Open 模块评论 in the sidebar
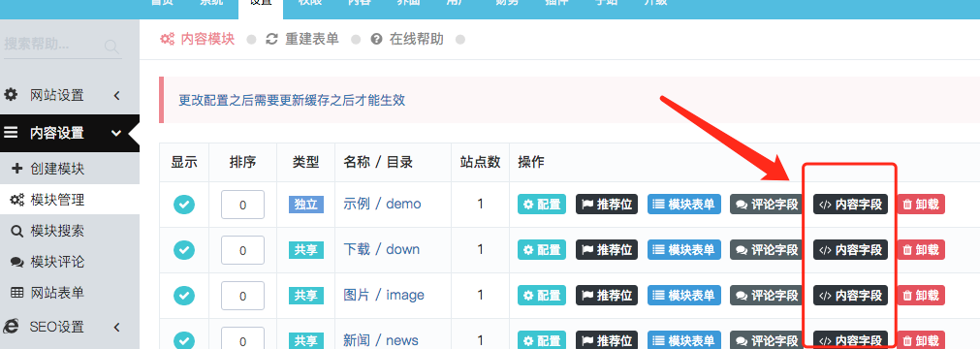The image size is (980, 349). 57,262
